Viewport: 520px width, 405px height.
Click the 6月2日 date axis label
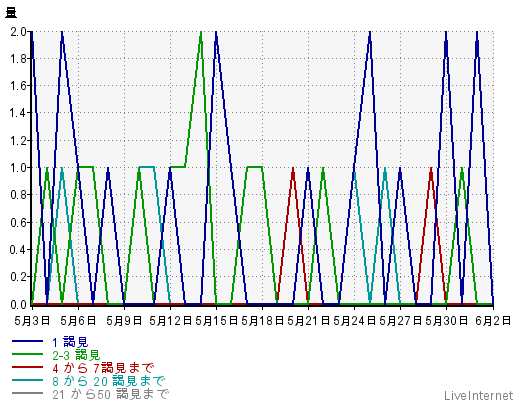(493, 321)
